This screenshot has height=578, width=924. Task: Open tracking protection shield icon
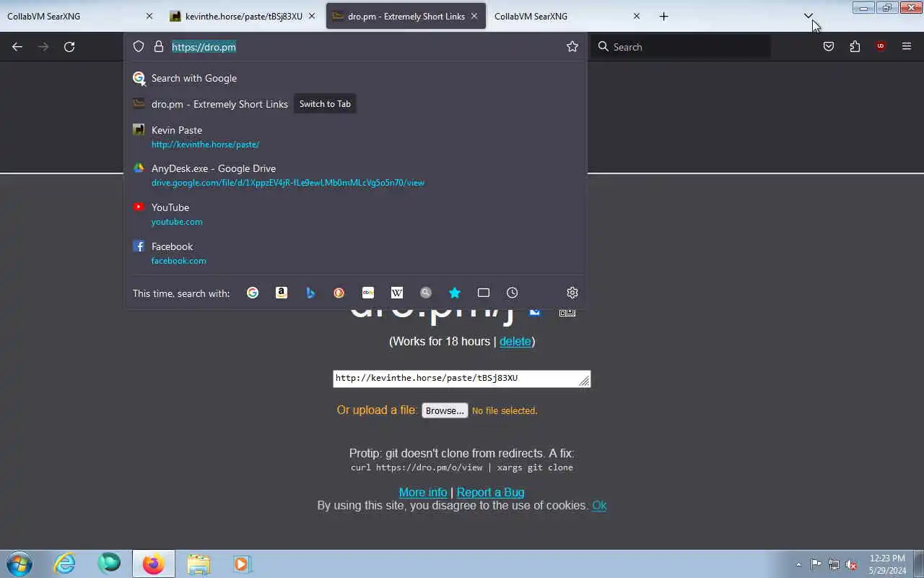[x=139, y=47]
